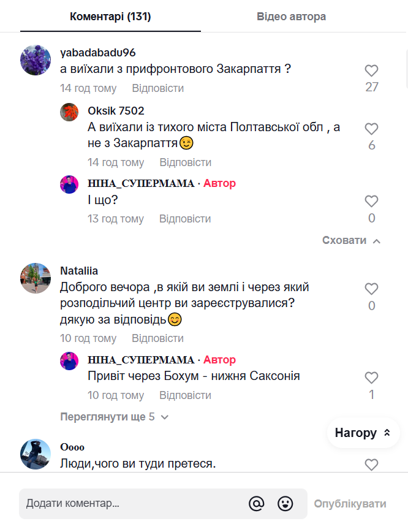Open the emoji picker icon

[x=285, y=504]
